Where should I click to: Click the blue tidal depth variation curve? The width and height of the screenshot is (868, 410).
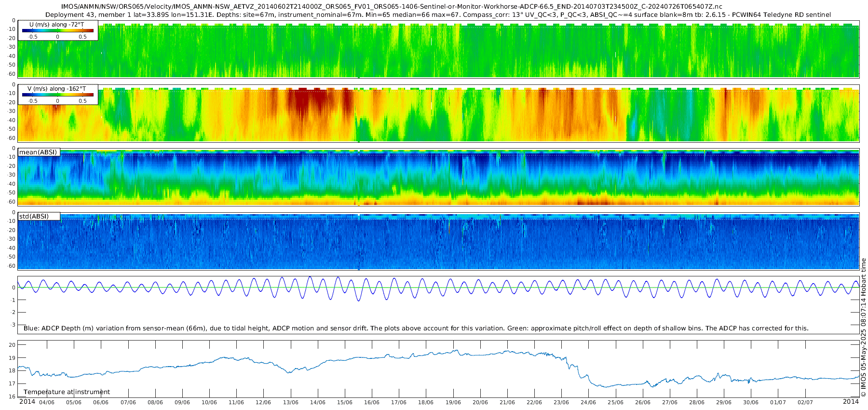438,288
